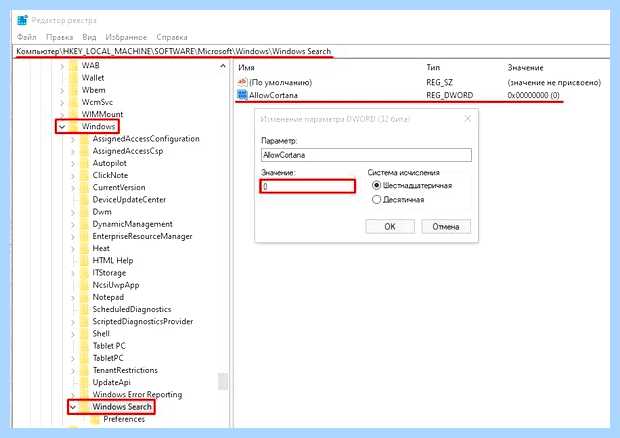The image size is (620, 438).
Task: Click the Отмена button
Action: 446,227
